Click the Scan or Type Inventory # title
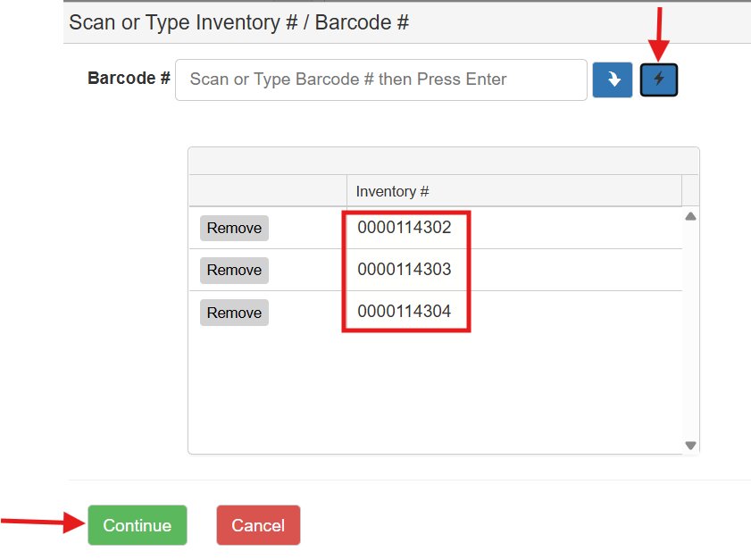 [x=238, y=22]
